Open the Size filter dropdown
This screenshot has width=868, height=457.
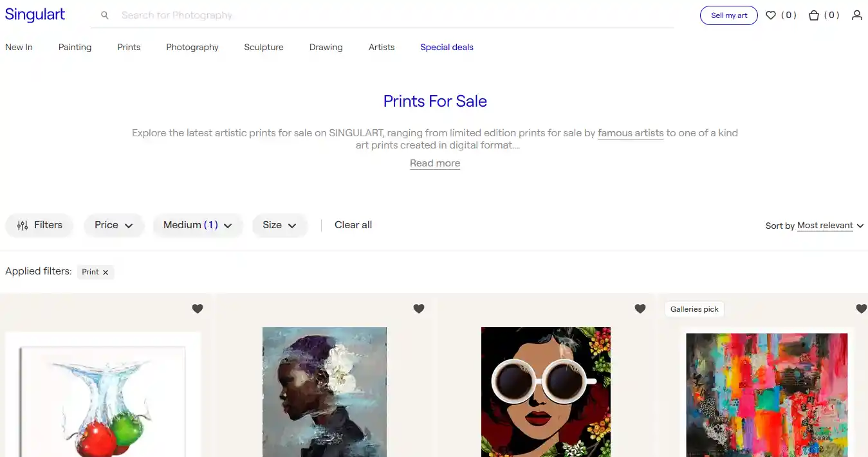[x=280, y=225]
